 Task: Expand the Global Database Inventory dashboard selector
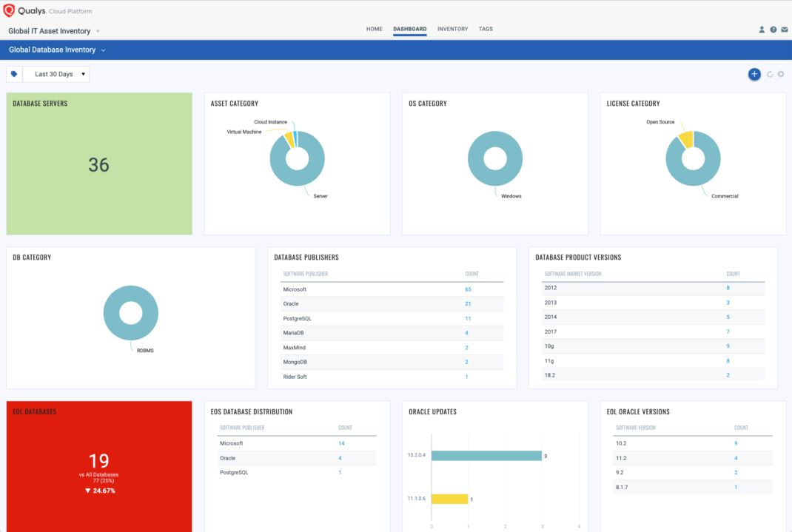click(x=103, y=50)
